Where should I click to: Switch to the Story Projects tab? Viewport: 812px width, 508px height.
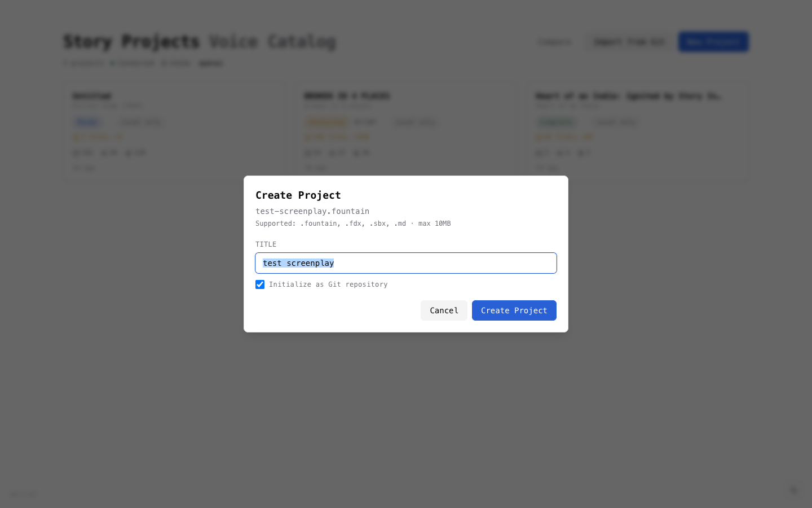(132, 41)
